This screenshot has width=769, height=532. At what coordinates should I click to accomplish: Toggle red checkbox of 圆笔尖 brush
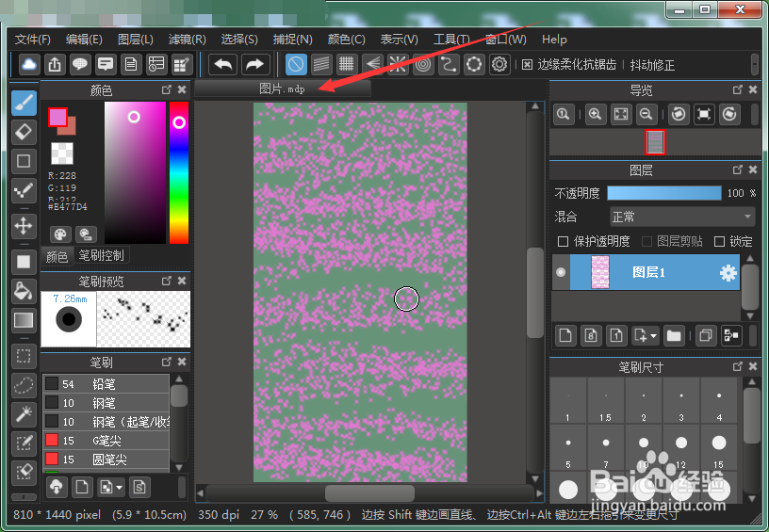tap(52, 459)
